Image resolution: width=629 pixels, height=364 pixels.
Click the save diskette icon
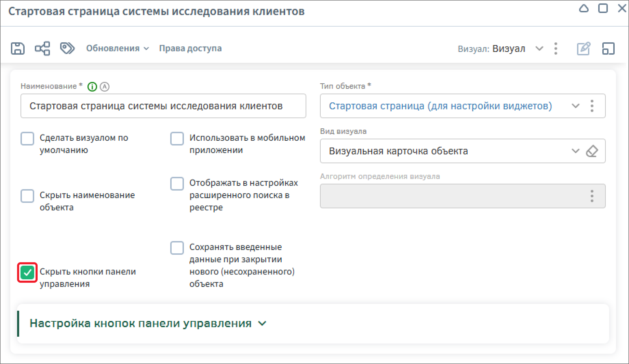coord(18,48)
